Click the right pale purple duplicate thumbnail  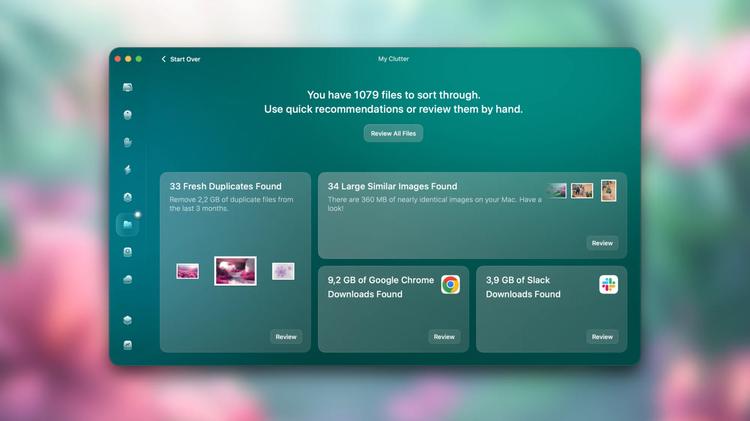pos(283,271)
